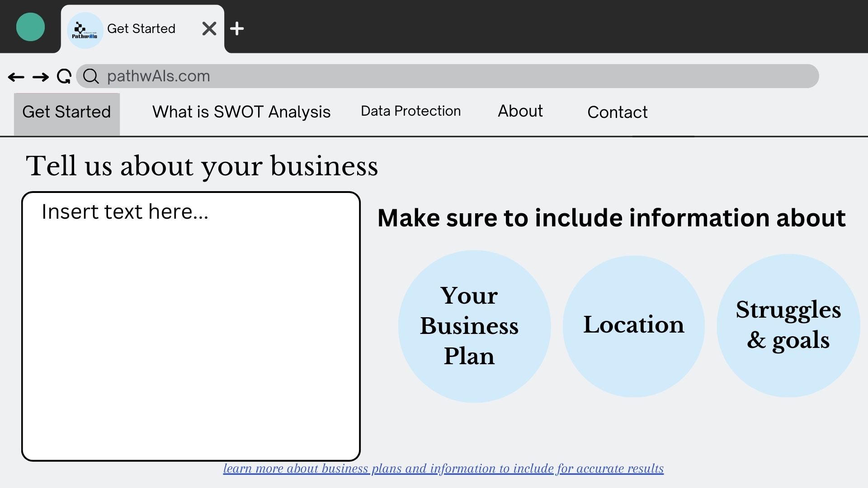868x488 pixels.
Task: Open a new tab with plus icon
Action: [237, 29]
